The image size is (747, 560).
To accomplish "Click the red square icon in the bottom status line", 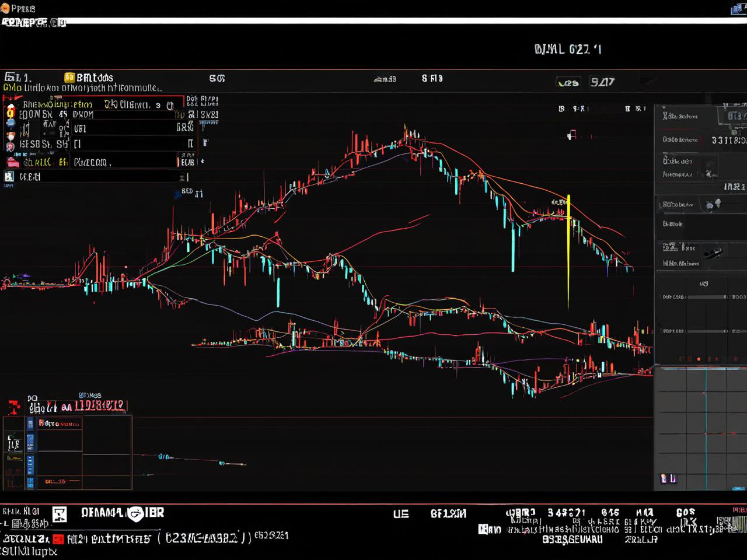I will point(58,538).
